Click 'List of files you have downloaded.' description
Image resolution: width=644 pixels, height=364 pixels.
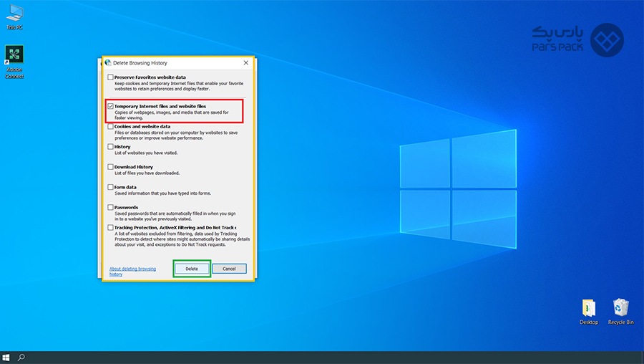click(147, 173)
